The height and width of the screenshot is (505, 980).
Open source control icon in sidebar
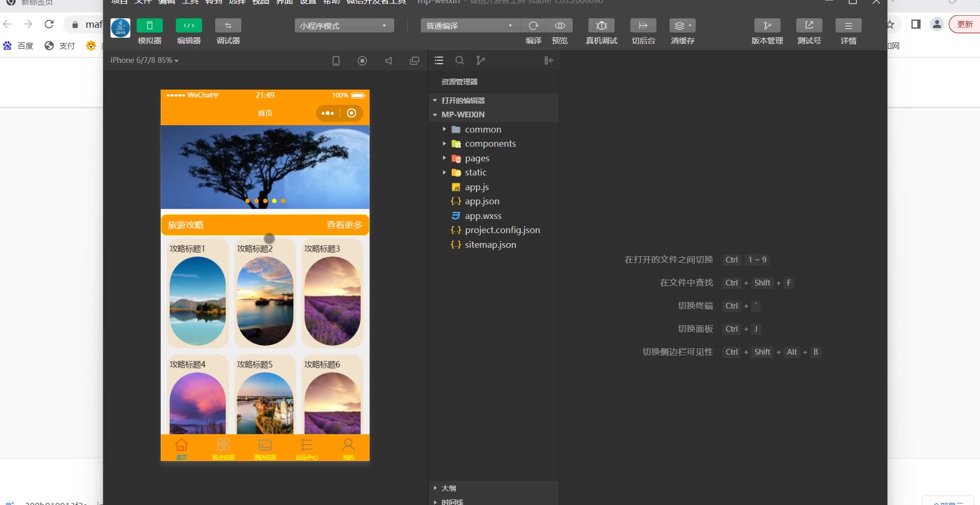point(481,61)
